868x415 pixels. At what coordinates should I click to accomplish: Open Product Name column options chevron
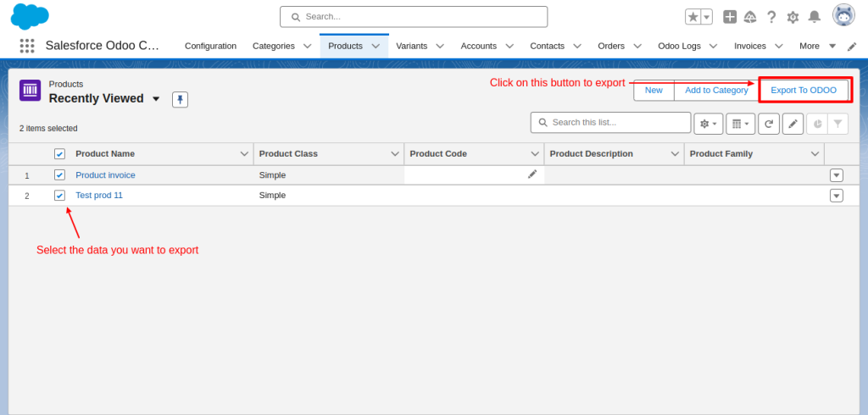[x=244, y=154]
